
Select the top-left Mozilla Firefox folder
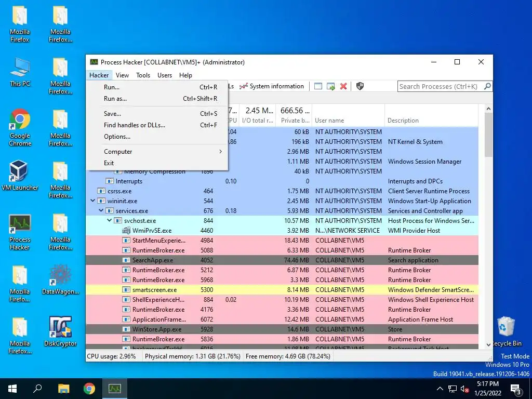[x=20, y=24]
